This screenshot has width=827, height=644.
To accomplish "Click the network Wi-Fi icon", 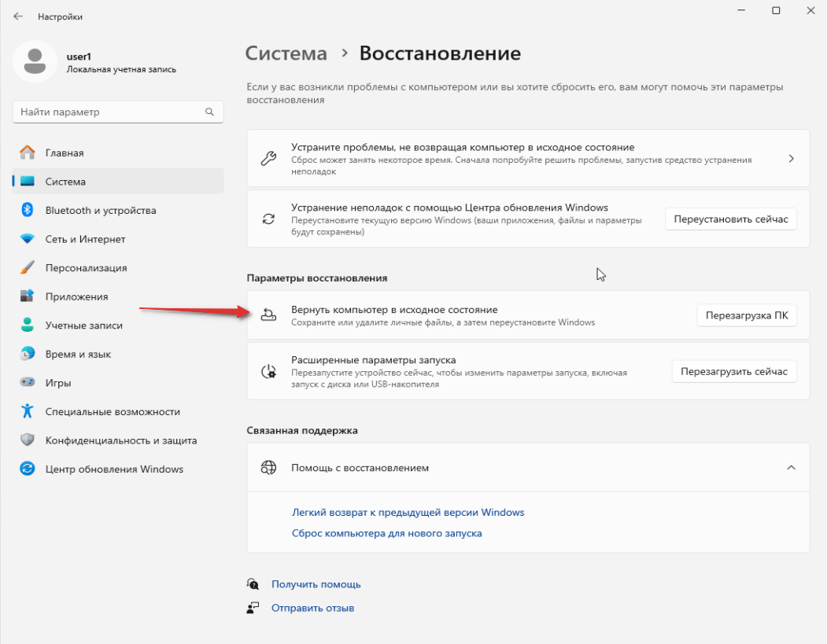I will pos(28,239).
